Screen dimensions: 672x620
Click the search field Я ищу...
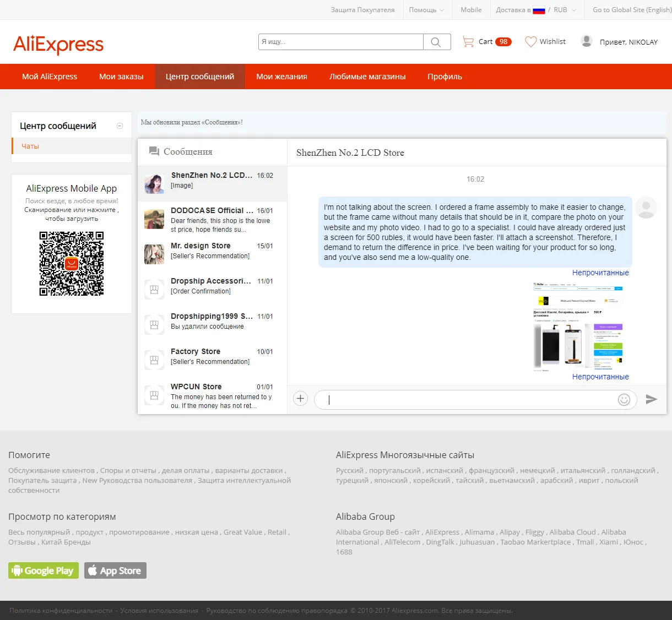[341, 42]
